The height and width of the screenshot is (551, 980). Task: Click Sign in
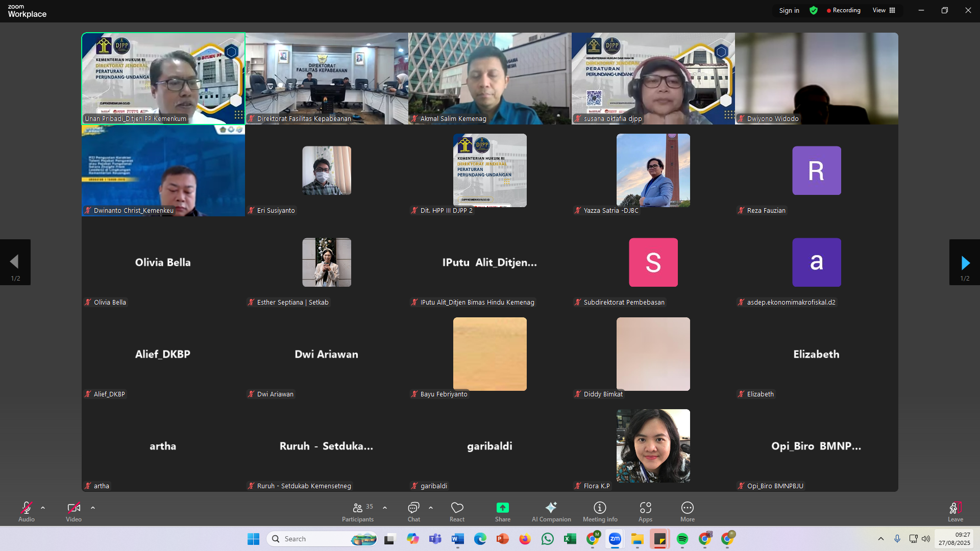[789, 10]
